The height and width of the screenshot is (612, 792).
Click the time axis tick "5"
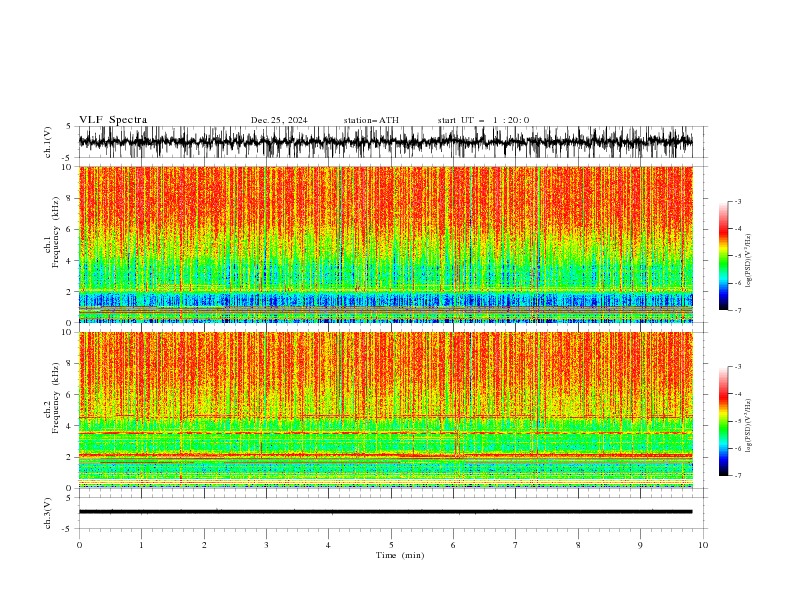tap(391, 545)
